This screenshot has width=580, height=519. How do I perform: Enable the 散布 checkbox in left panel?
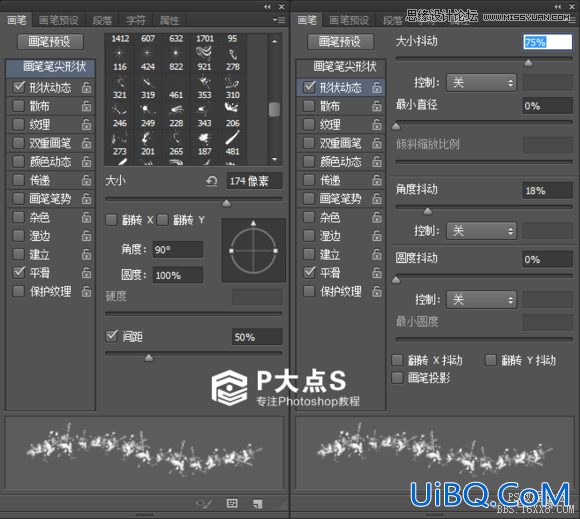[x=18, y=106]
